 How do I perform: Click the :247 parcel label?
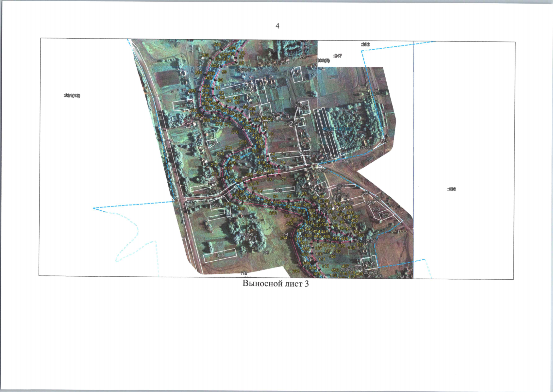(337, 56)
